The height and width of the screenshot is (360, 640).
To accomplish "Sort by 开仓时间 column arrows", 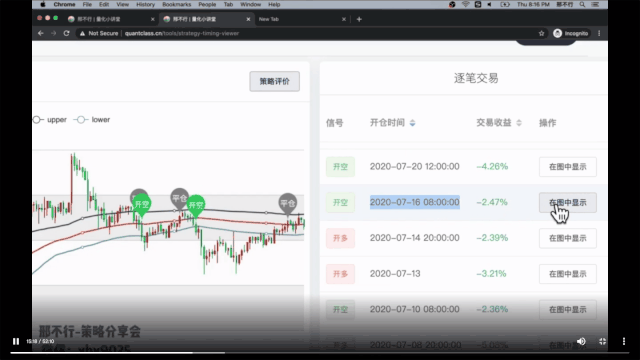I will tap(412, 123).
